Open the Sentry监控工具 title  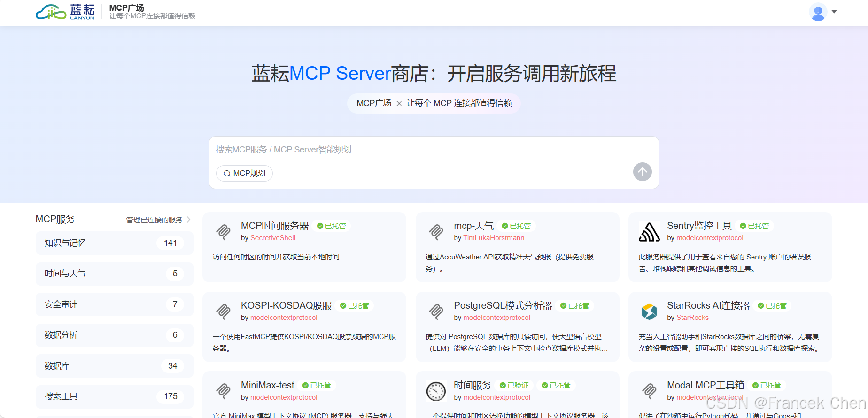point(699,226)
